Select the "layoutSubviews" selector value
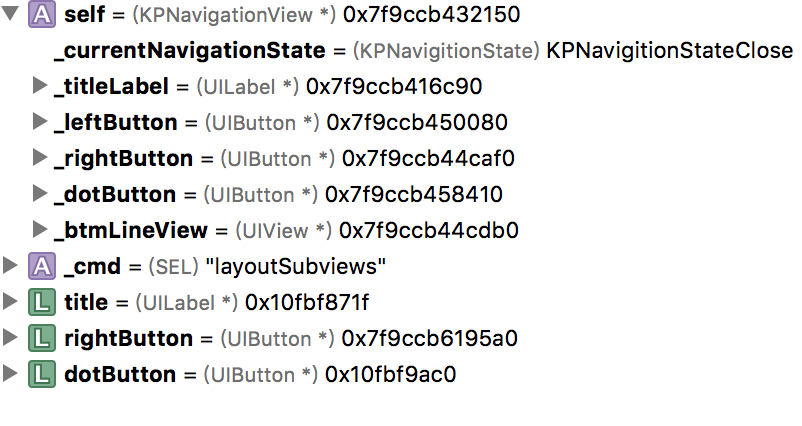 click(295, 266)
